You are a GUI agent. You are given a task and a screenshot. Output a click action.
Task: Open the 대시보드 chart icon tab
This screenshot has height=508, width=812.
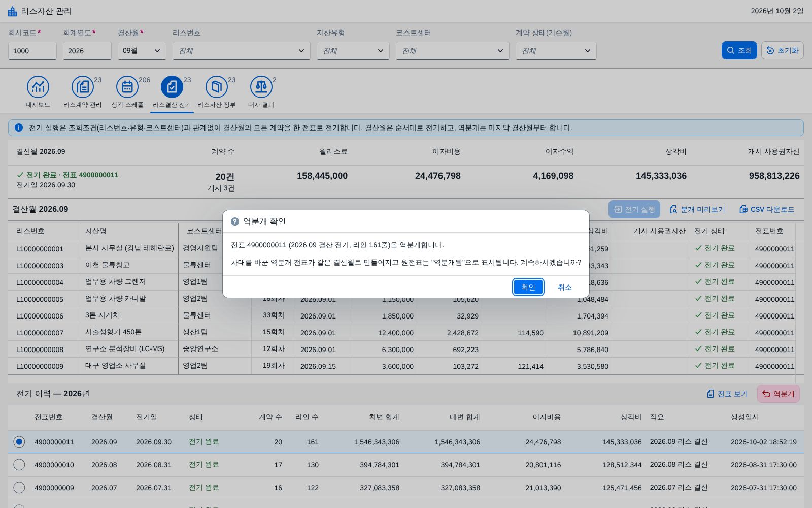[38, 91]
